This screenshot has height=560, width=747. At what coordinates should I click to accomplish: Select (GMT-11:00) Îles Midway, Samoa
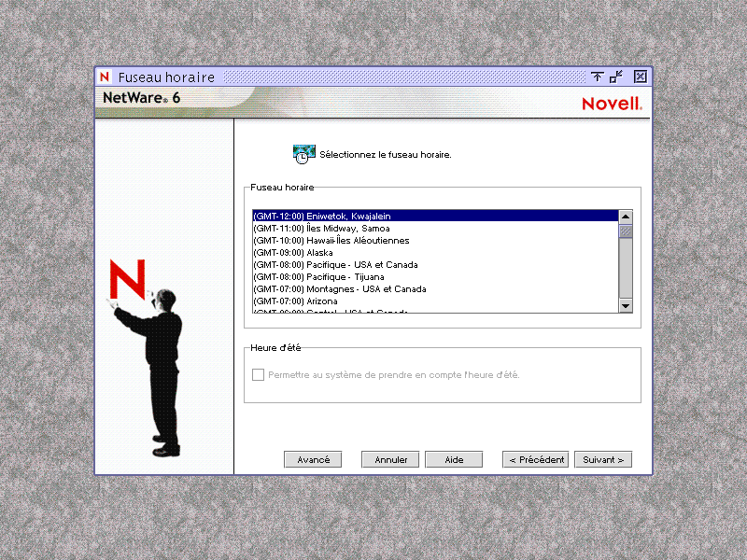point(435,229)
